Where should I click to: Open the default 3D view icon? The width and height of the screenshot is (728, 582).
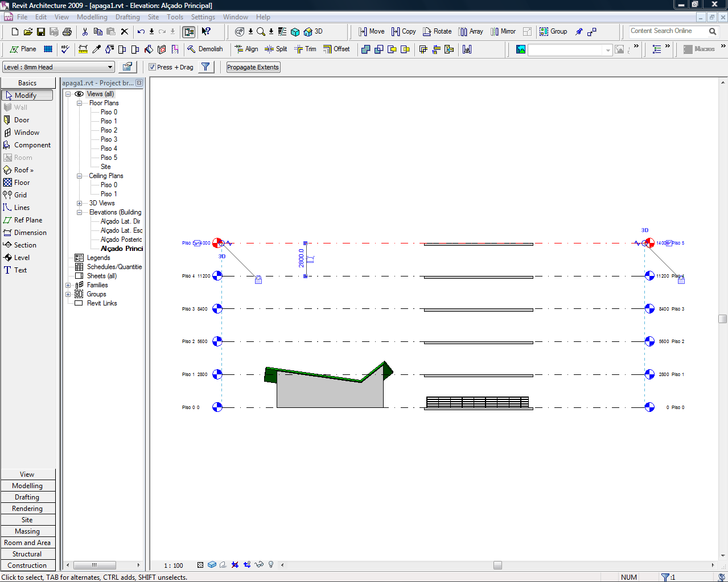pos(312,32)
